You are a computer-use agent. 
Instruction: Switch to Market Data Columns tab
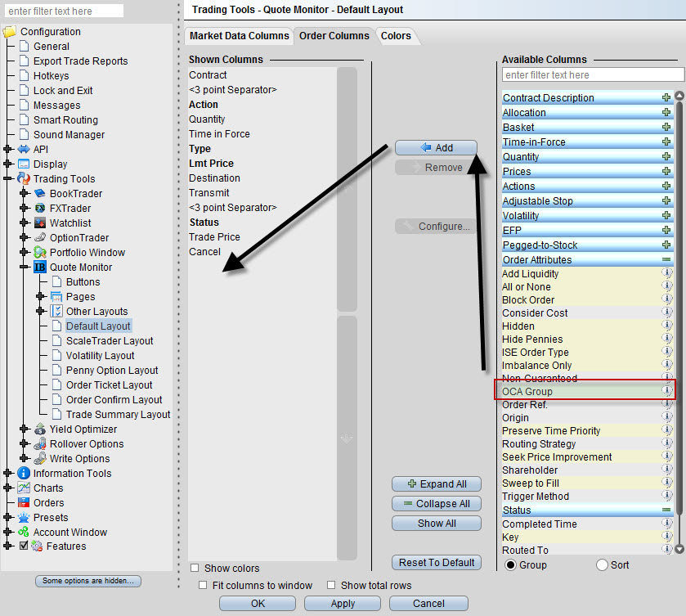pyautogui.click(x=240, y=36)
